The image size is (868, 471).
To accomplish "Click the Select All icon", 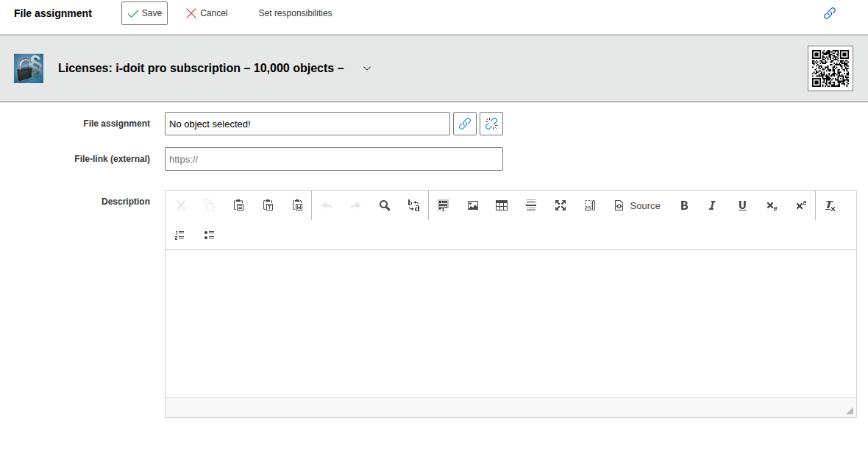I will click(x=443, y=205).
